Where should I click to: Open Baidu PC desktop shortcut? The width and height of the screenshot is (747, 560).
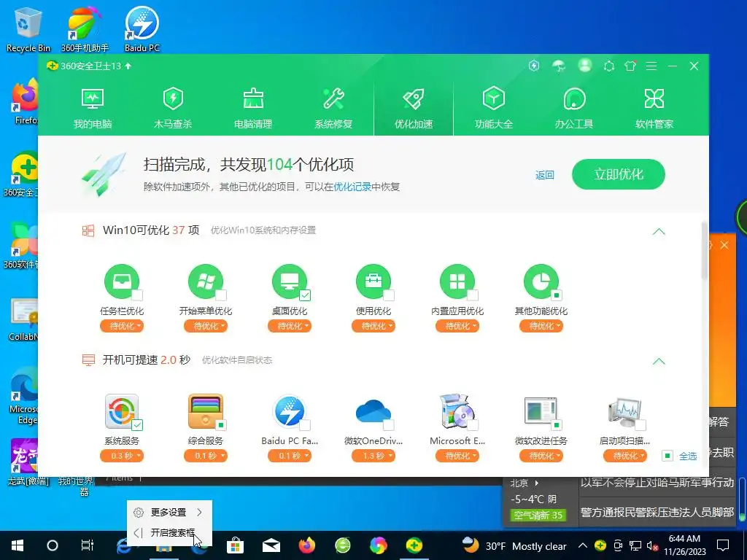(142, 29)
